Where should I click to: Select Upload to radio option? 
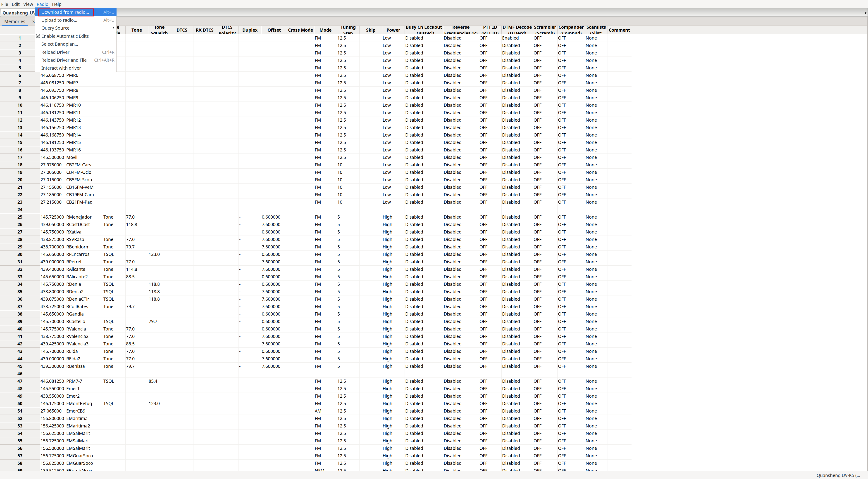(59, 20)
